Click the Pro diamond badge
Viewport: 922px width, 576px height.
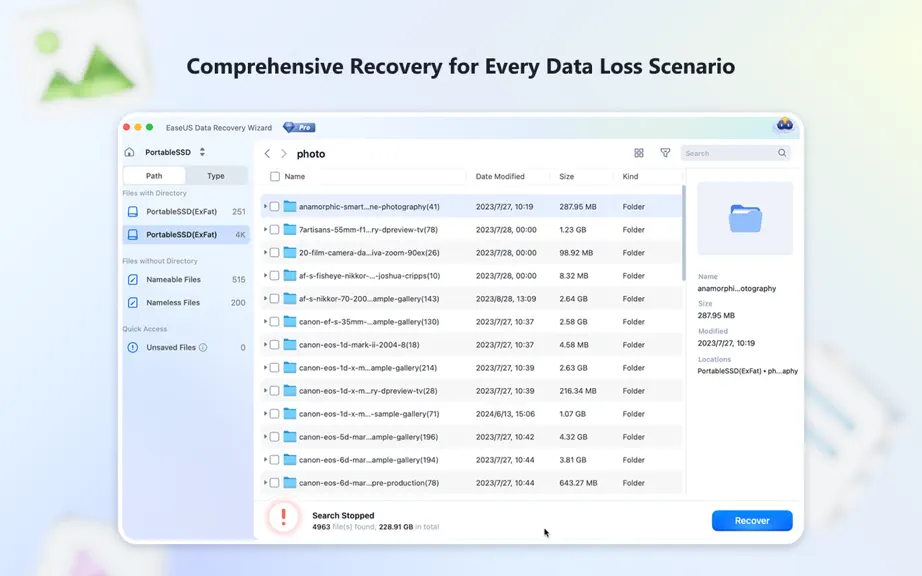click(x=299, y=127)
